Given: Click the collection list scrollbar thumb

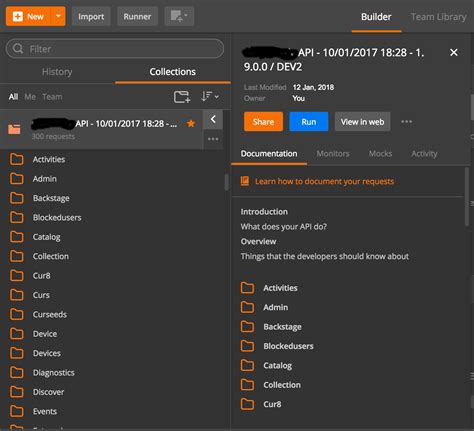Looking at the screenshot, I should 227,182.
